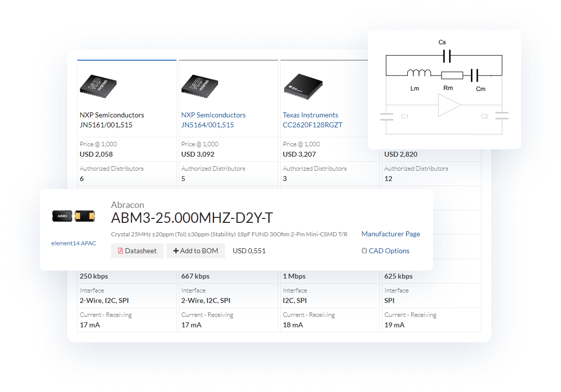Click the Cm capacitor symbol in circuit
Screen dimensions: 561x392
click(x=475, y=75)
